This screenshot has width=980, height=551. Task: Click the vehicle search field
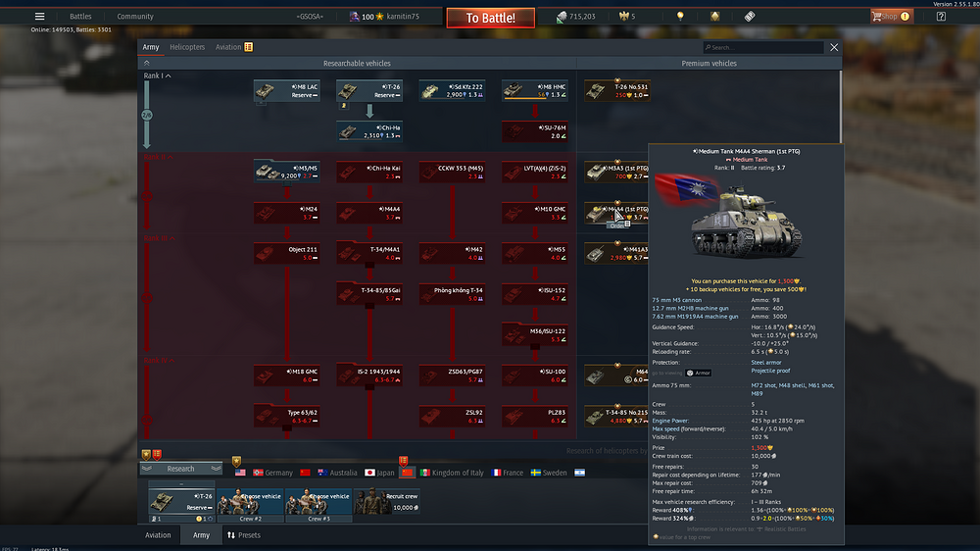pyautogui.click(x=764, y=47)
